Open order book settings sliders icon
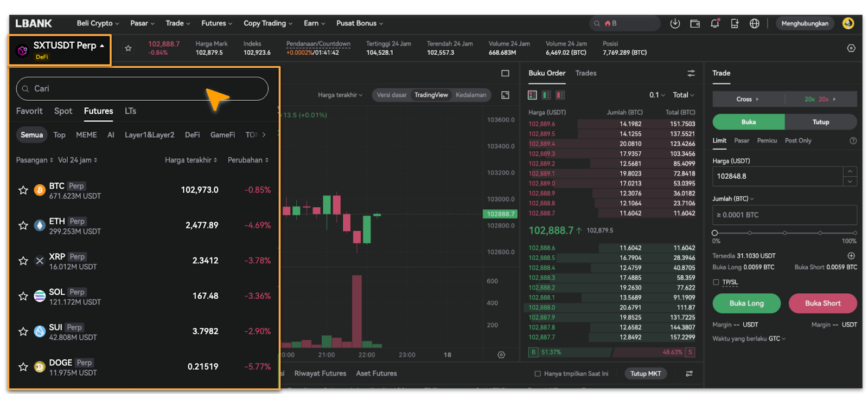 coord(691,73)
